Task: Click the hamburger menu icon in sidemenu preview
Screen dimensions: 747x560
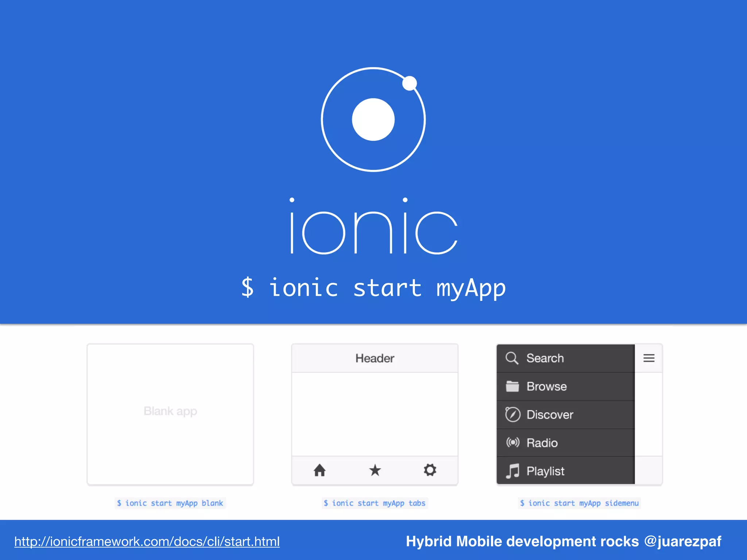Action: tap(649, 358)
